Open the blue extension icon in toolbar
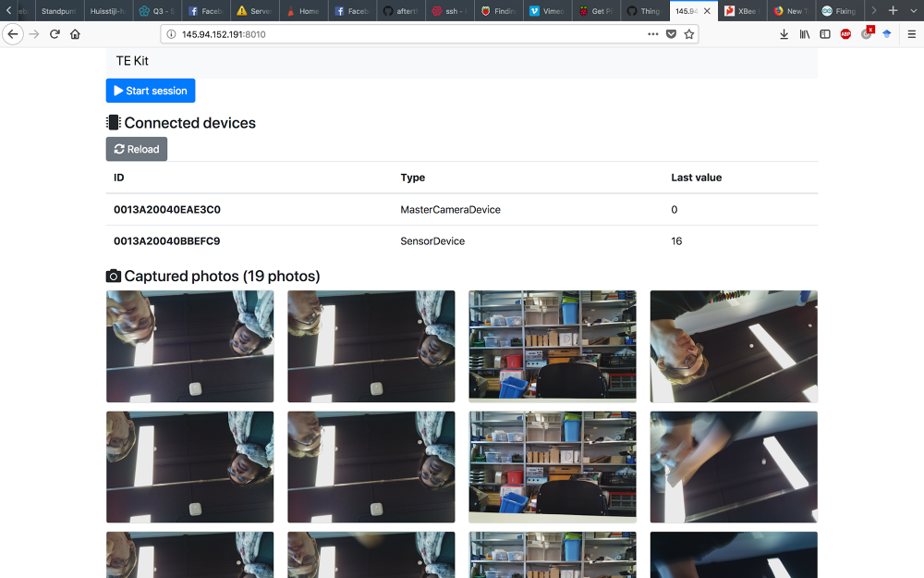 click(887, 34)
